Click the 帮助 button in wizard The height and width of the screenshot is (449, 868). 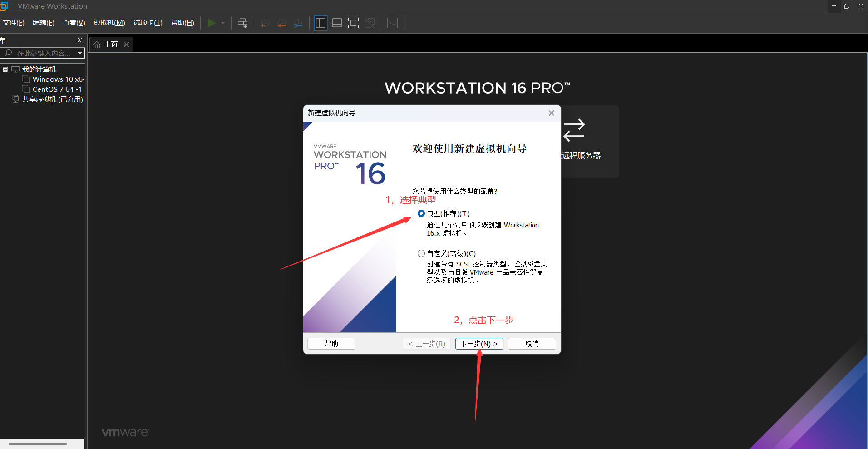click(x=331, y=344)
